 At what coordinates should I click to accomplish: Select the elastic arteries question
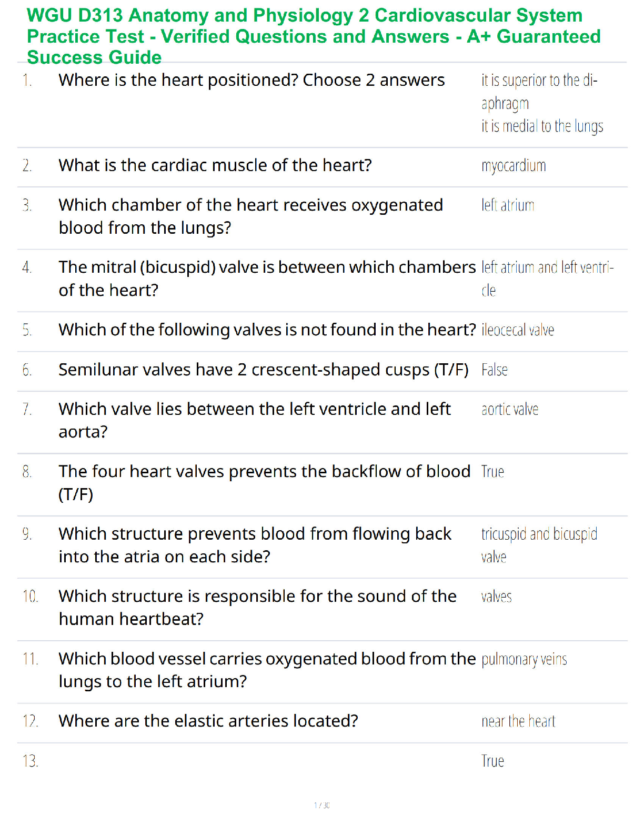click(x=208, y=721)
